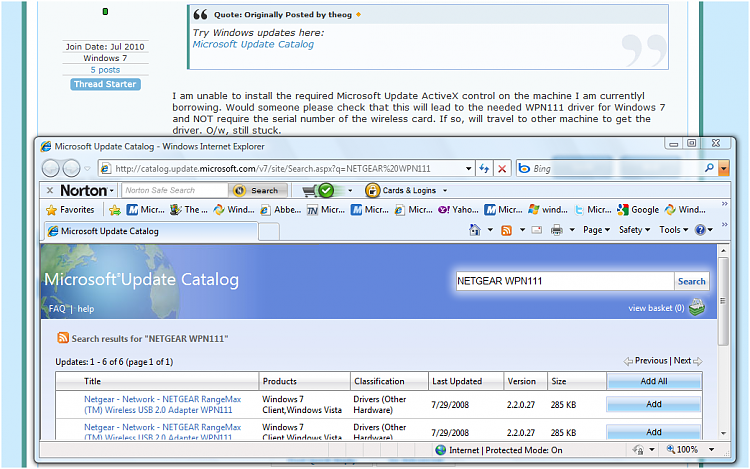This screenshot has height=469, width=750.
Task: Click the Norton toolbar Search button
Action: (x=259, y=190)
